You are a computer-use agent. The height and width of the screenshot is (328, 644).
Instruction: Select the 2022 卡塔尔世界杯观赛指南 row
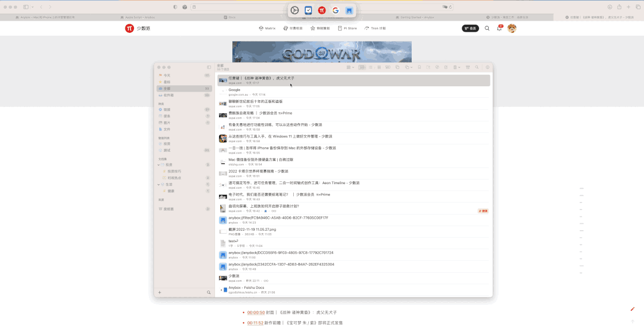tap(354, 173)
